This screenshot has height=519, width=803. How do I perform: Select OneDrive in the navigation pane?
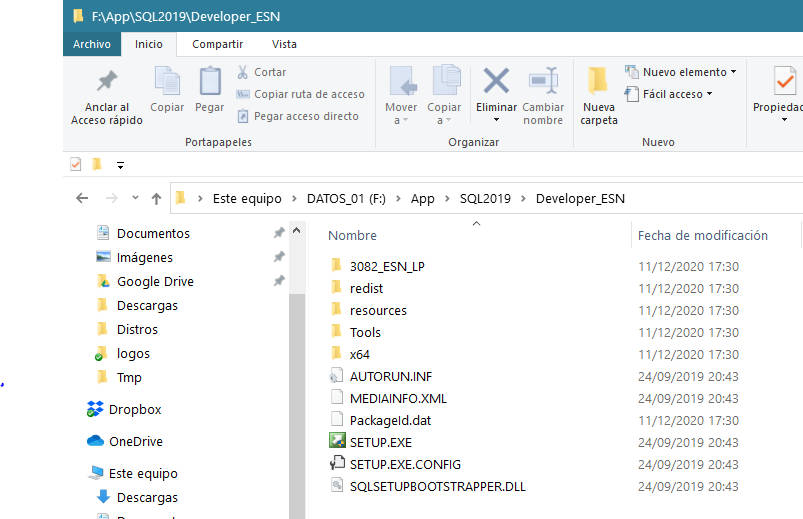point(136,442)
